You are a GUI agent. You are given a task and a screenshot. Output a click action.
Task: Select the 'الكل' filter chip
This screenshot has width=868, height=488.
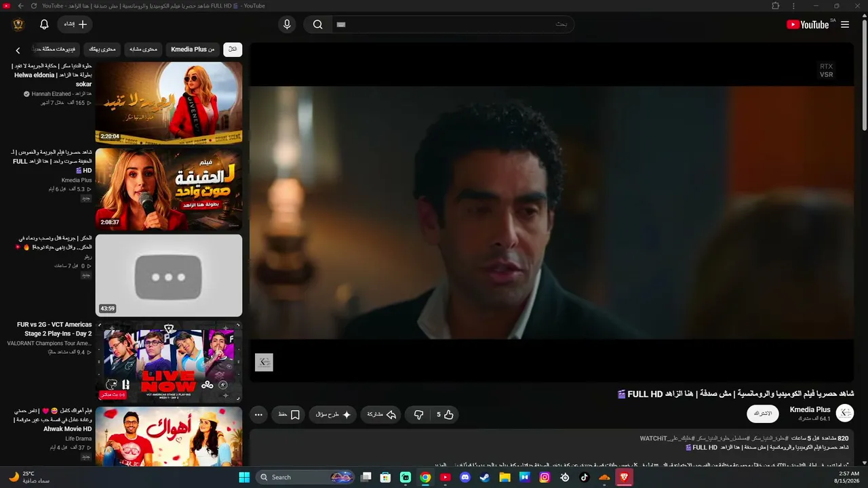[x=233, y=49]
